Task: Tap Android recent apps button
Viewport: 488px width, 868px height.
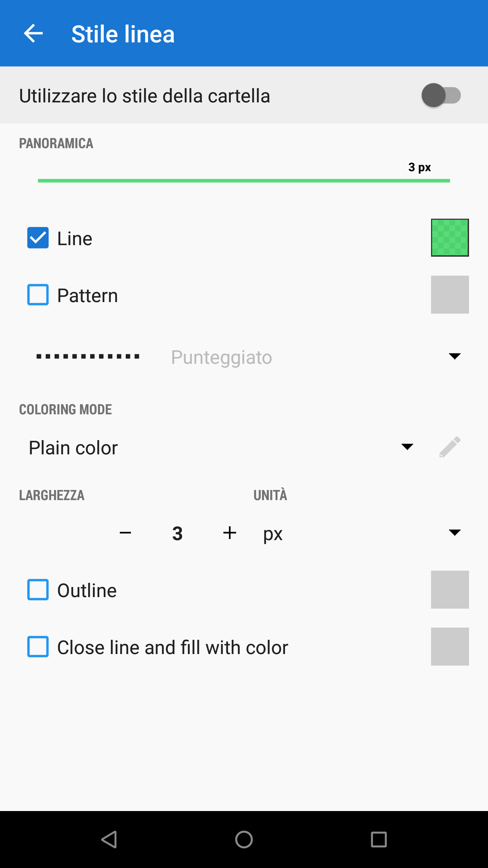Action: [x=379, y=840]
